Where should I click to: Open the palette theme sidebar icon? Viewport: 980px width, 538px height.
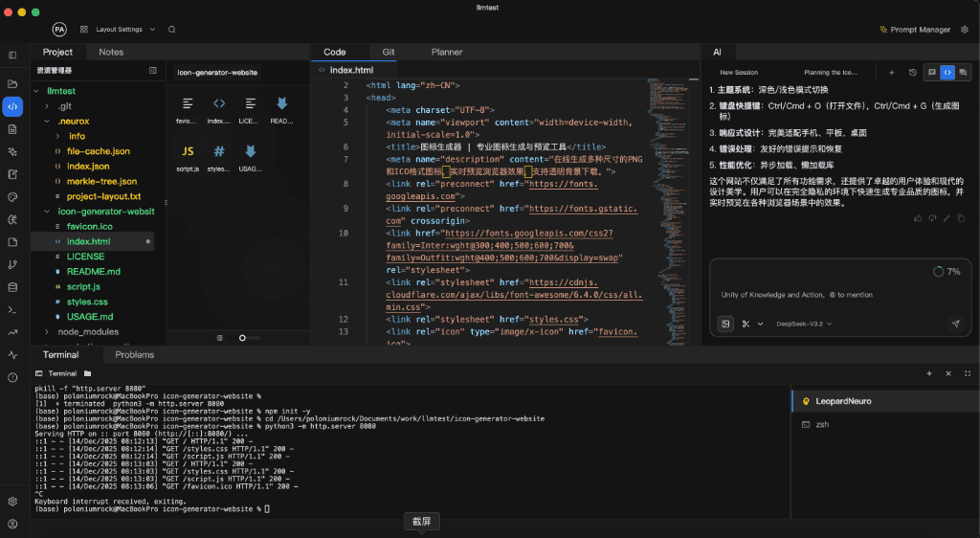[x=12, y=197]
